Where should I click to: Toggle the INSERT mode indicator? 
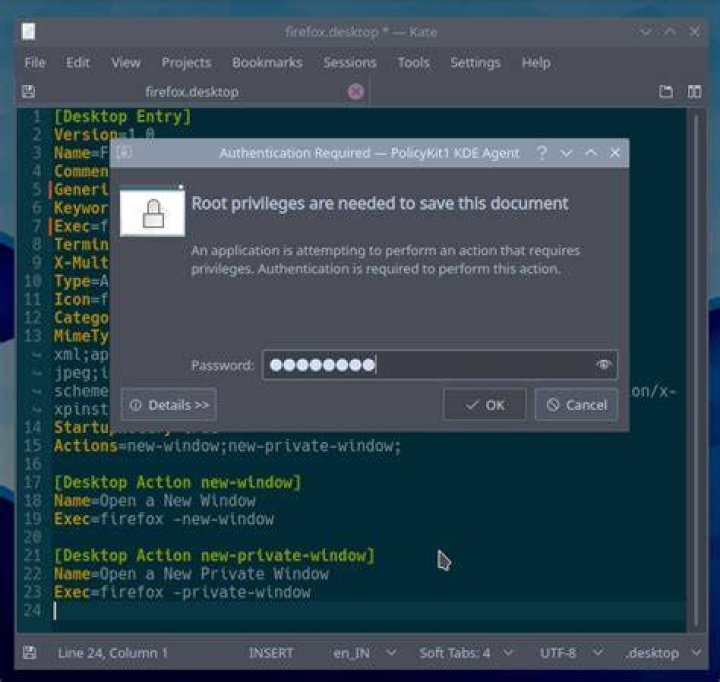(x=270, y=653)
